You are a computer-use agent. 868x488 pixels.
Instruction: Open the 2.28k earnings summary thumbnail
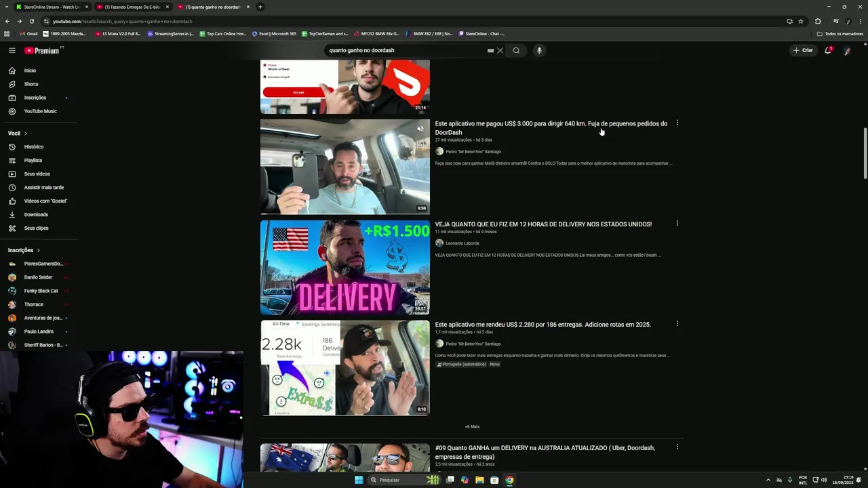(345, 367)
